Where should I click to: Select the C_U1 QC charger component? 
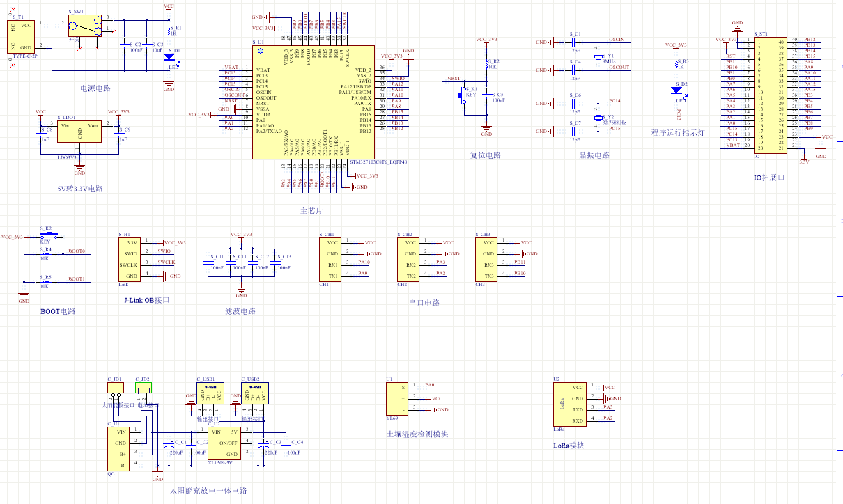pyautogui.click(x=117, y=448)
